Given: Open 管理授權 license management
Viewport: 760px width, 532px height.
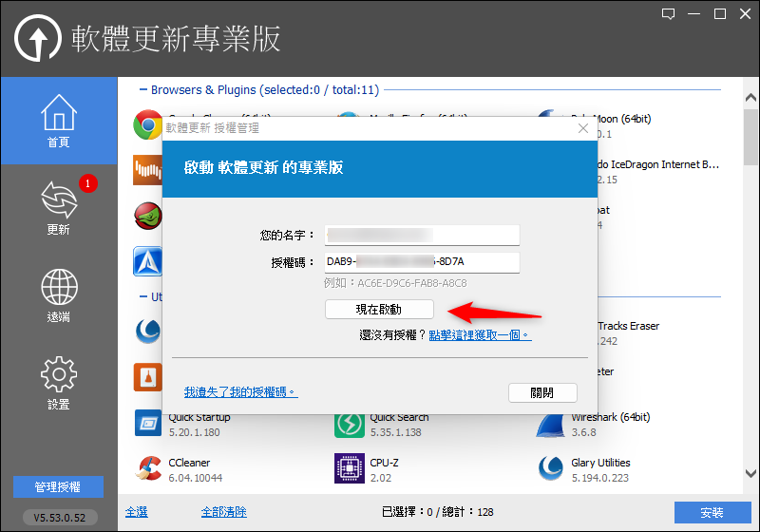Looking at the screenshot, I should (58, 487).
